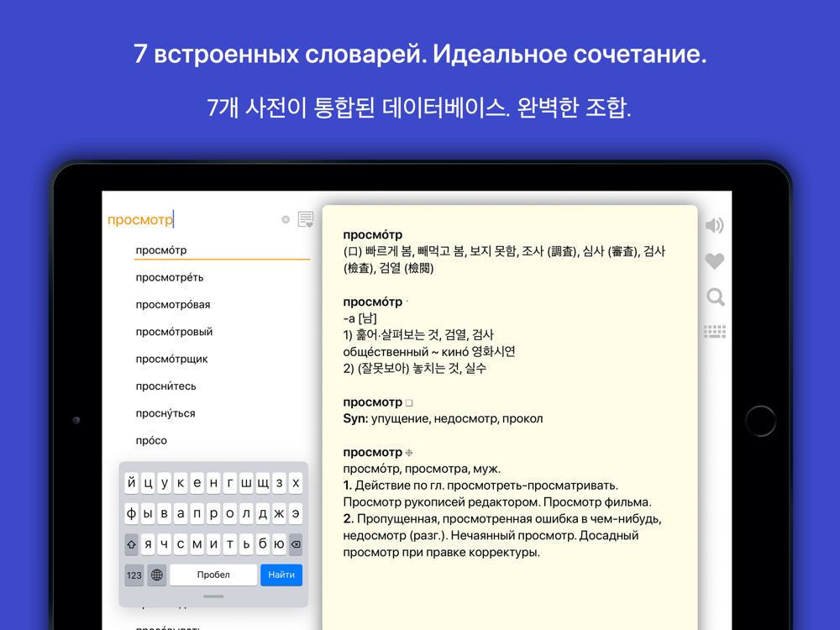Image resolution: width=840 pixels, height=630 pixels.
Task: Tap the р key on keyboard
Action: (x=213, y=513)
